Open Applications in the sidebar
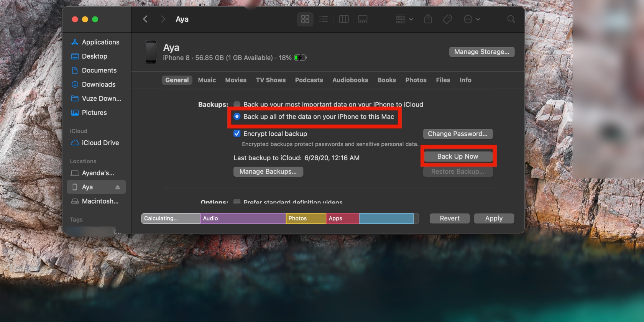This screenshot has height=322, width=644. (x=96, y=42)
